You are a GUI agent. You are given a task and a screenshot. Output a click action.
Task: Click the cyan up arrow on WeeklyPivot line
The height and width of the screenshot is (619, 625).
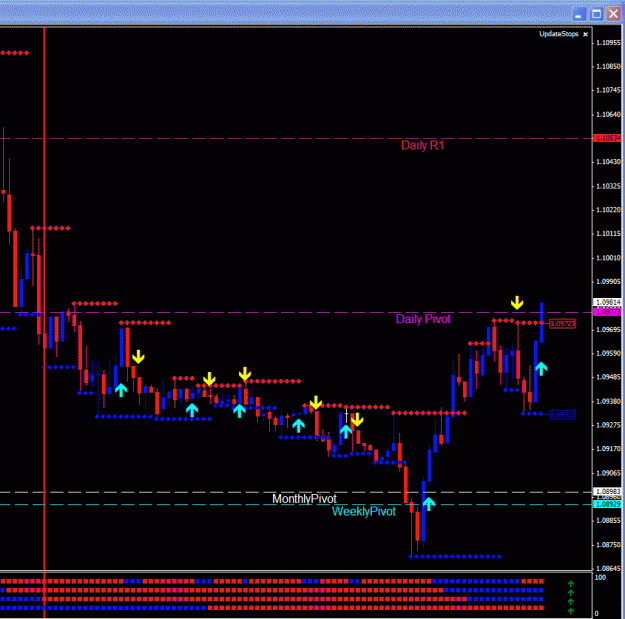pos(428,504)
